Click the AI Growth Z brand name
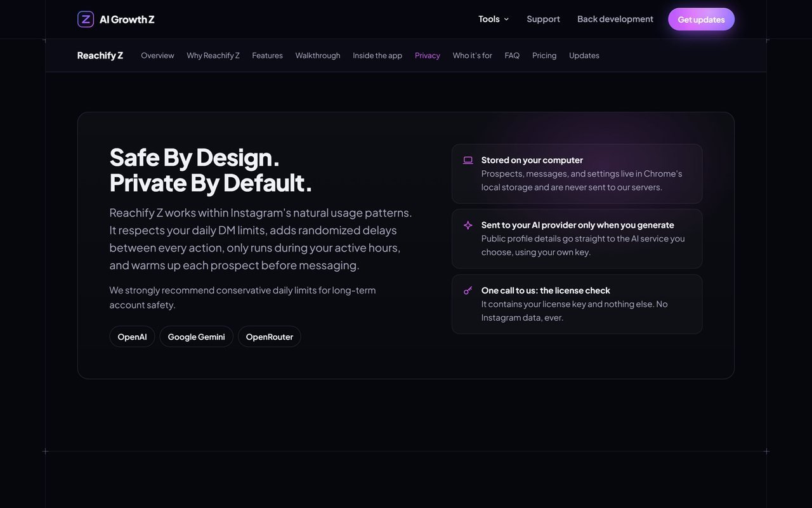The image size is (812, 508). [127, 19]
